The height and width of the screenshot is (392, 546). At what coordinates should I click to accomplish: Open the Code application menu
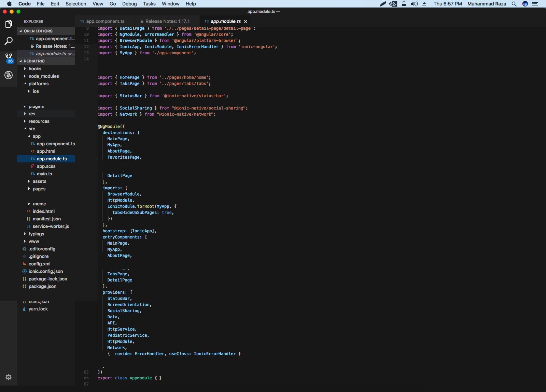click(25, 4)
